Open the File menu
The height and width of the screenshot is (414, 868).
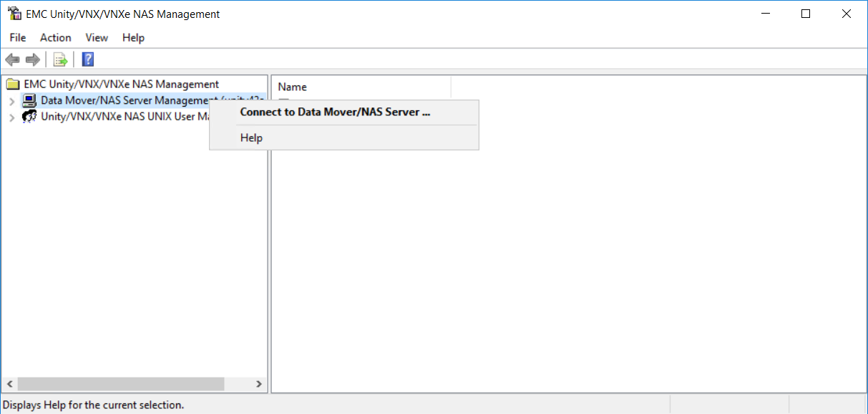(18, 37)
